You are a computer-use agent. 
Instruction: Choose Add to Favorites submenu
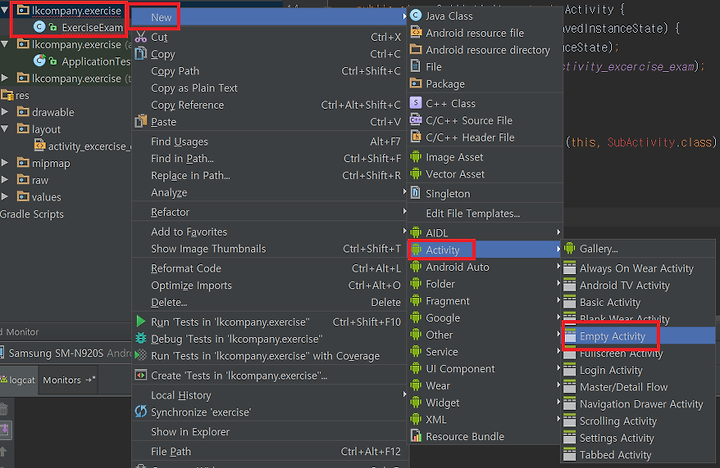(270, 231)
